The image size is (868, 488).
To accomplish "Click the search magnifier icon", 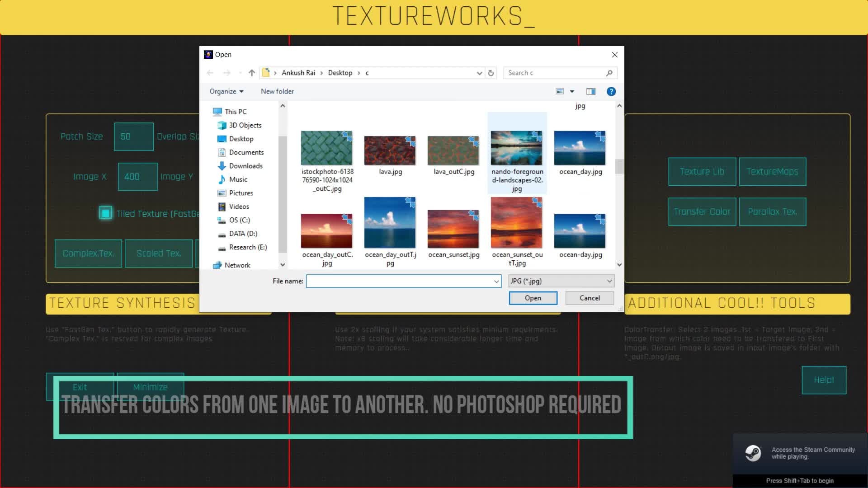I will coord(609,73).
